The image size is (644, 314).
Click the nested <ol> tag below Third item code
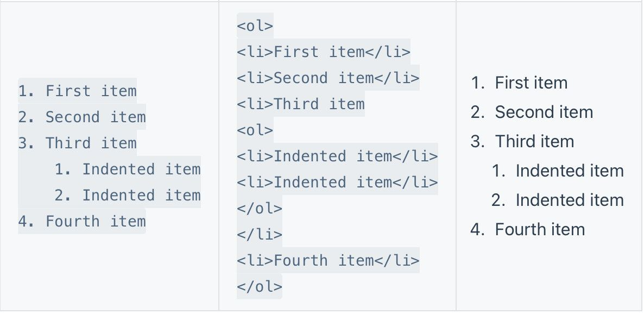tap(255, 130)
